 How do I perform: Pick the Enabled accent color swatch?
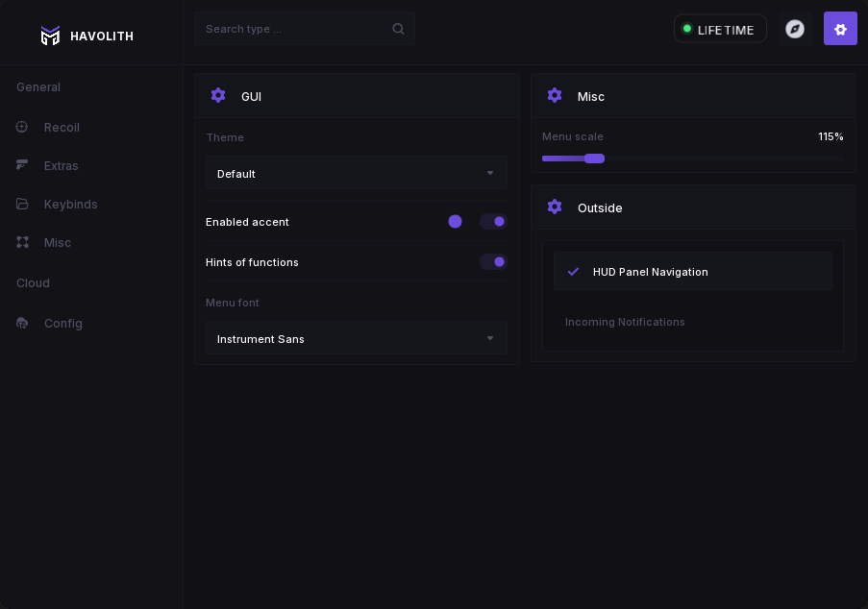tap(455, 221)
